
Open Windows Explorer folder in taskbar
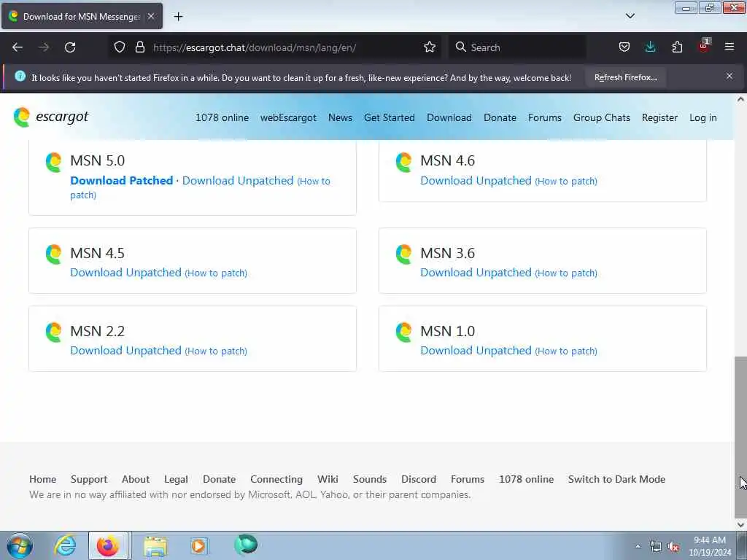point(155,545)
